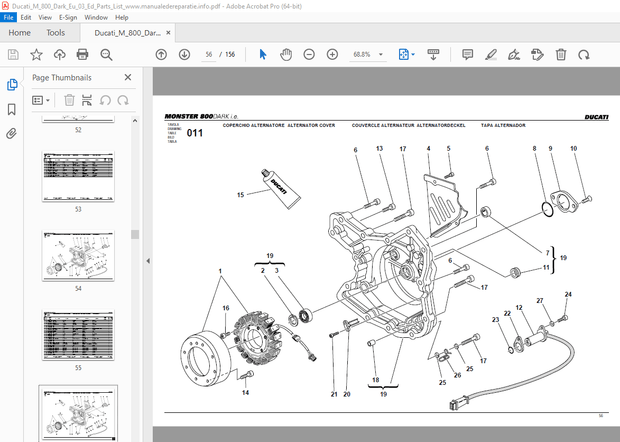Click the Stamp tool icon

(537, 55)
